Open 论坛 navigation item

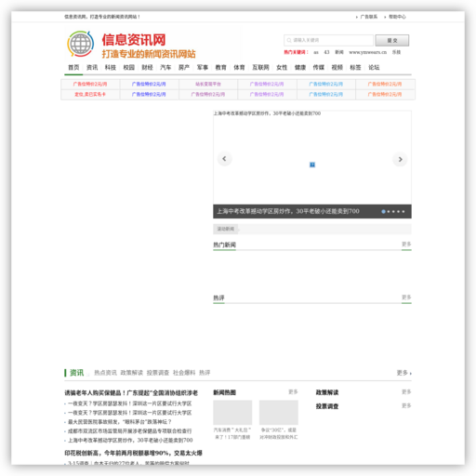click(374, 67)
